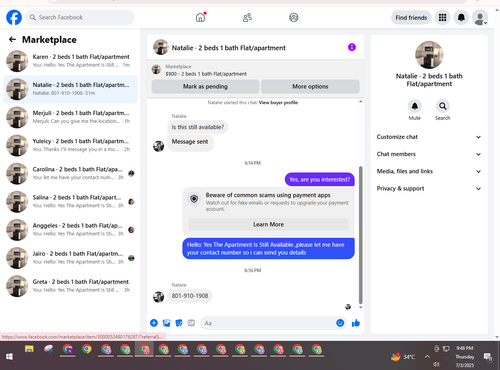This screenshot has width=500, height=370.
Task: Open Jairo's conversation
Action: [x=70, y=258]
